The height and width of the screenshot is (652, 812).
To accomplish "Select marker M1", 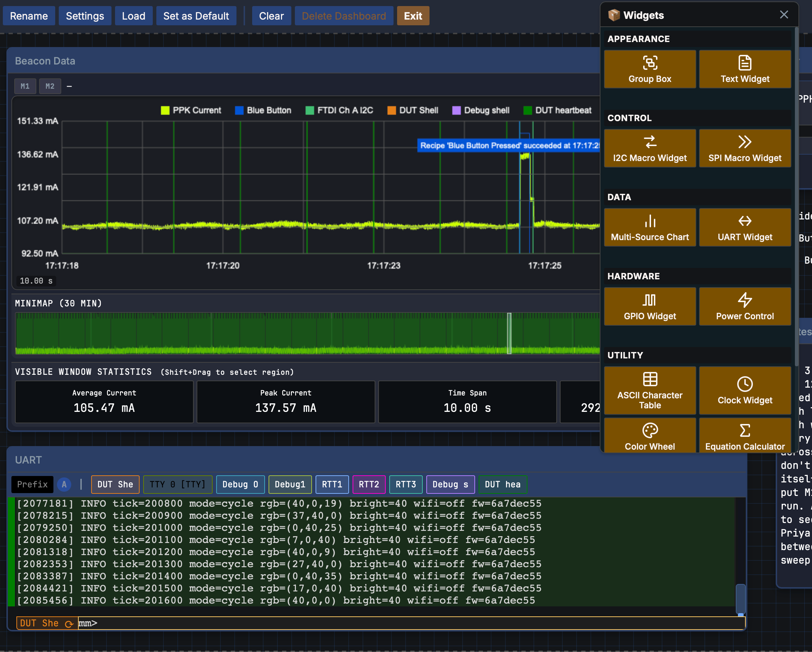I will [x=25, y=86].
